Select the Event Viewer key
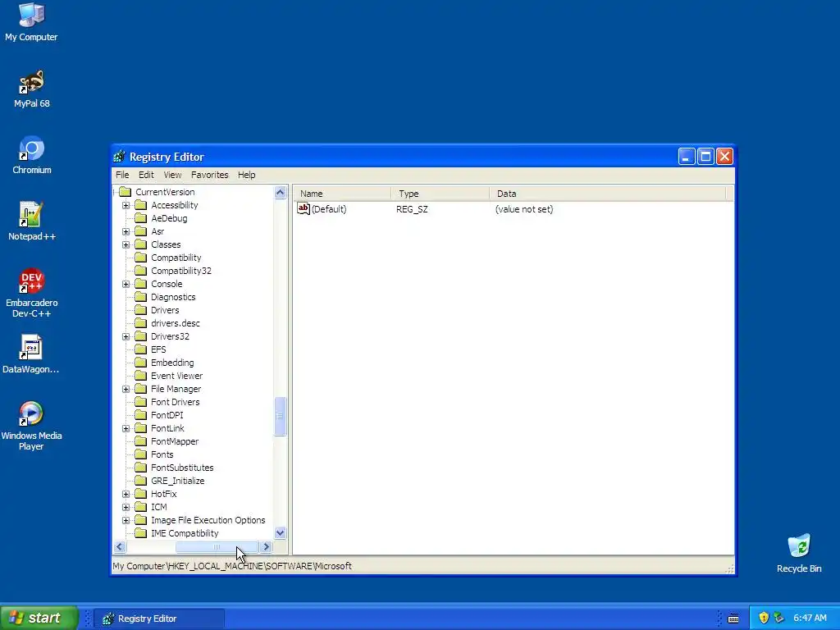Screen dimensions: 840x630 pyautogui.click(x=177, y=376)
